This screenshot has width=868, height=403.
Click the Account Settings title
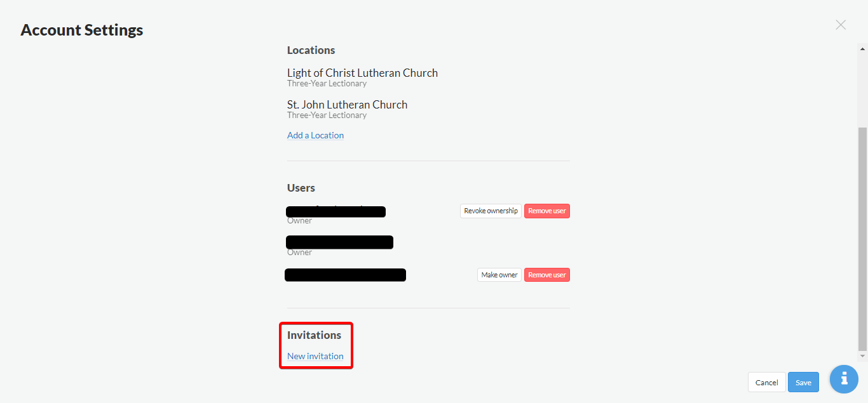click(82, 30)
